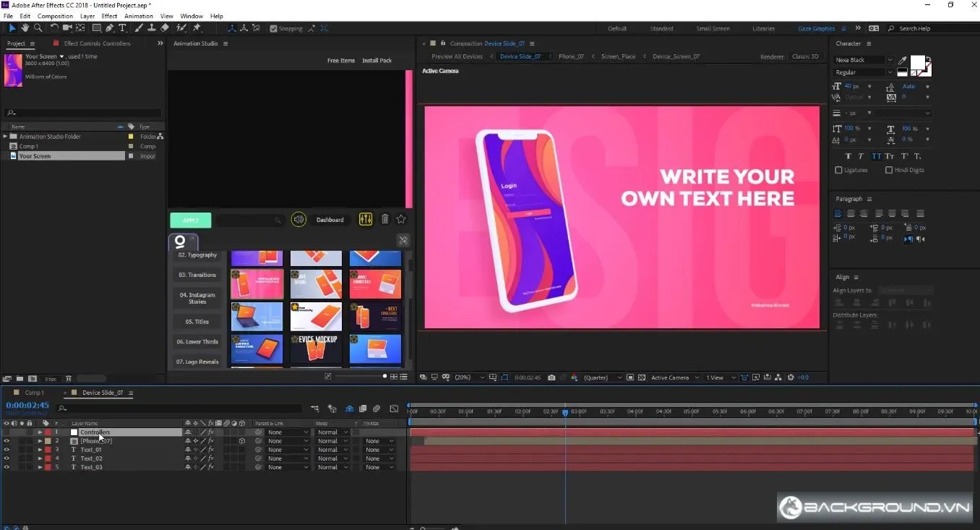This screenshot has width=980, height=530.
Task: Open the 1 View layout dropdown
Action: point(721,377)
